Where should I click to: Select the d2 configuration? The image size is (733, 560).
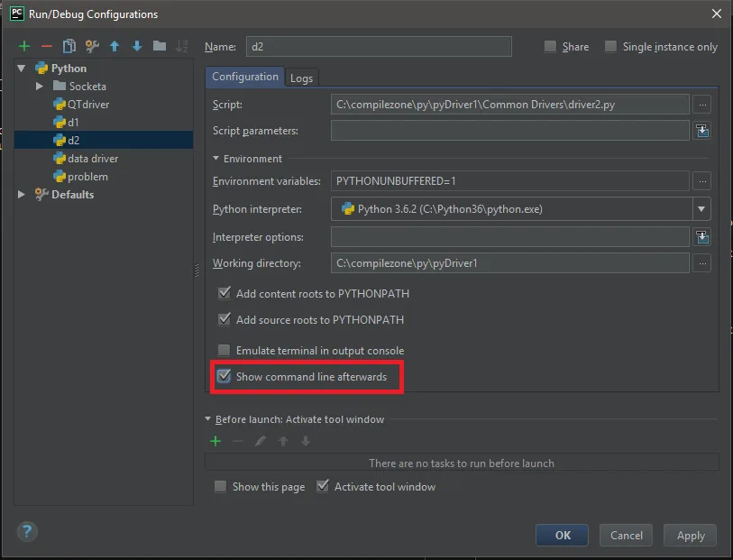(x=104, y=141)
